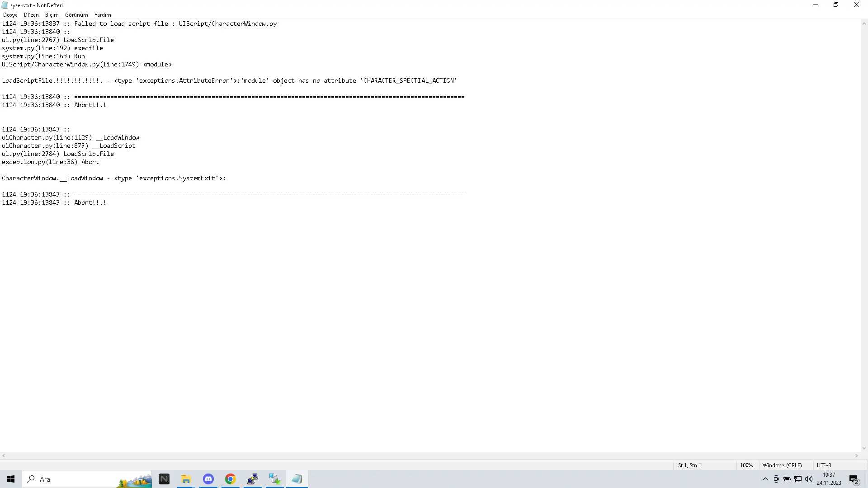Open the volume speaker tray icon

(x=809, y=479)
